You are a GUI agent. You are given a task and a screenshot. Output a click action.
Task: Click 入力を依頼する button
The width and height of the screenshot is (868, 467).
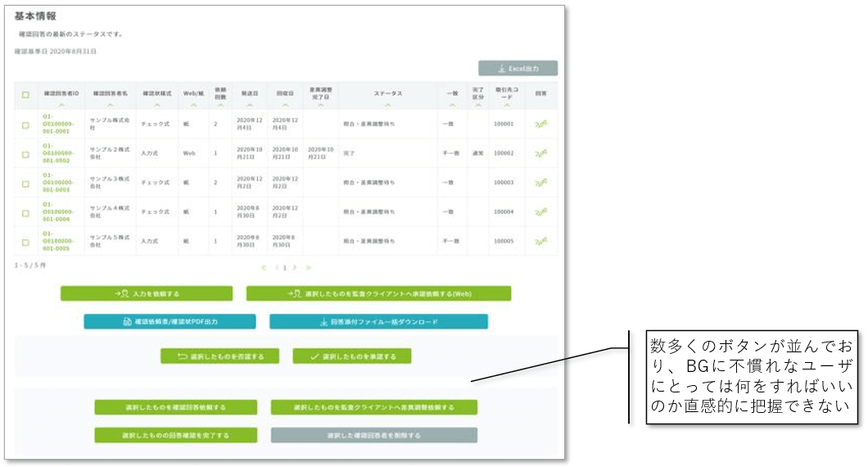[147, 293]
